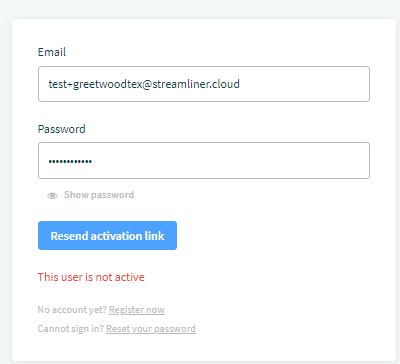Reveal password using the eye visibility icon
400x364 pixels.
[x=52, y=196]
